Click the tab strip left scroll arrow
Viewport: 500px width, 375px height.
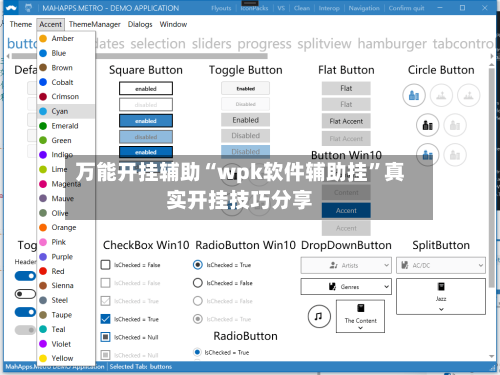(x=8, y=56)
